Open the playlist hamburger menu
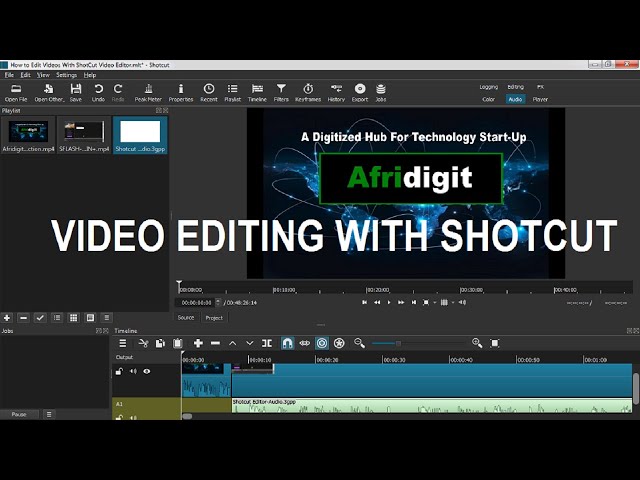This screenshot has height=480, width=640. coord(107,318)
